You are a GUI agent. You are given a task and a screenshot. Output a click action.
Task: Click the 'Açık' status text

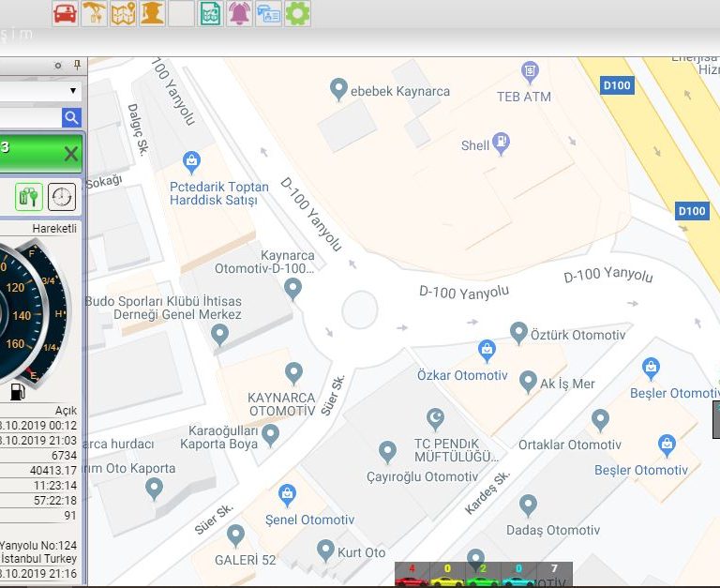[x=67, y=410]
